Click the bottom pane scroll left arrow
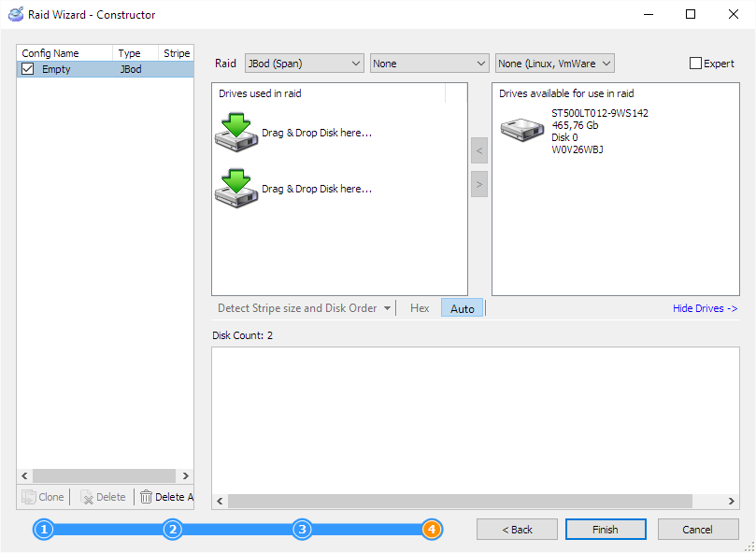Image resolution: width=756 pixels, height=553 pixels. tap(220, 501)
